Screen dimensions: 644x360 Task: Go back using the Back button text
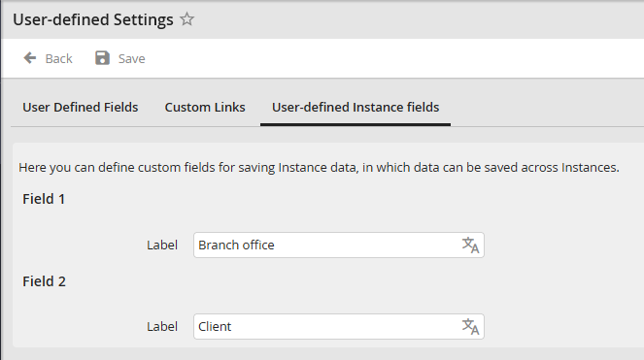click(58, 58)
